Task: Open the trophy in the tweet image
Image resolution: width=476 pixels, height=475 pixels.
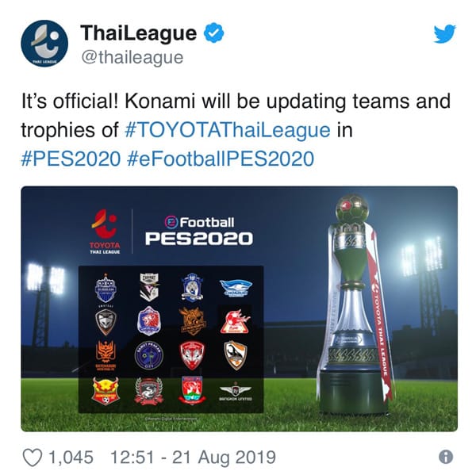Action: [355, 305]
